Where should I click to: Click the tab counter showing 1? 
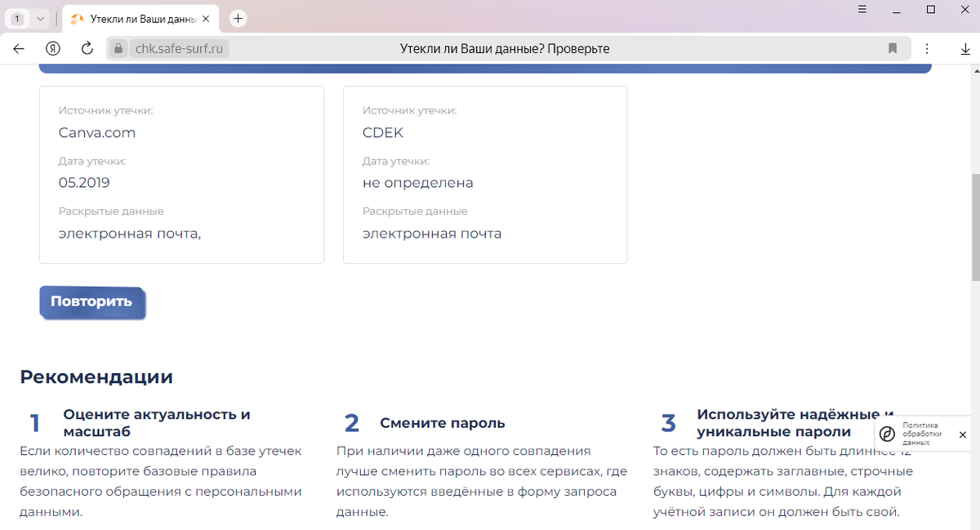click(17, 18)
